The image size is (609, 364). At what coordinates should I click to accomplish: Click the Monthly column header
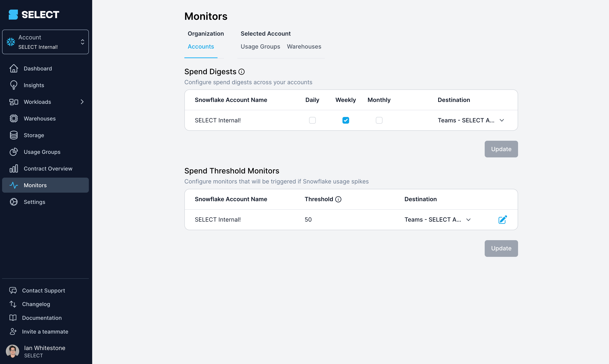[x=379, y=100]
